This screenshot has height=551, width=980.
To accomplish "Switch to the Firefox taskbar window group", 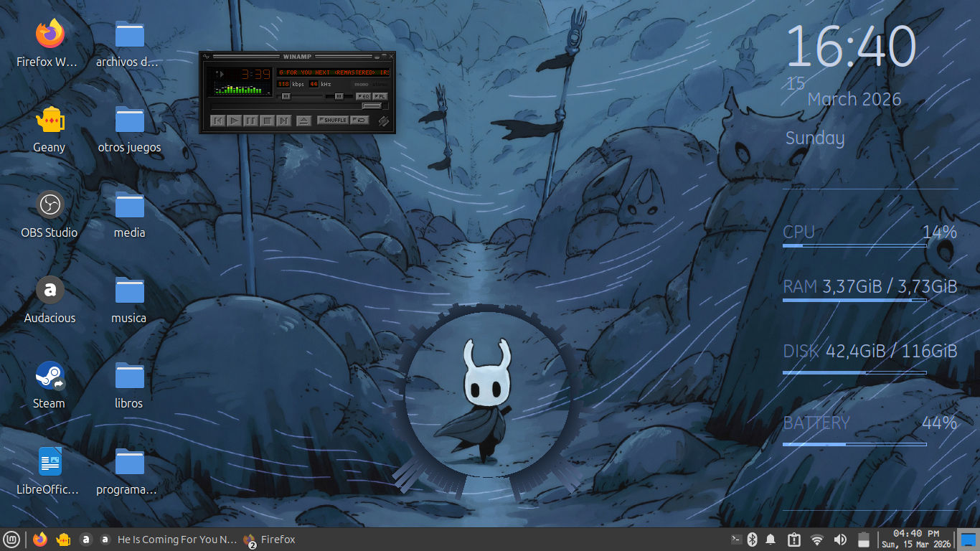I will [269, 540].
